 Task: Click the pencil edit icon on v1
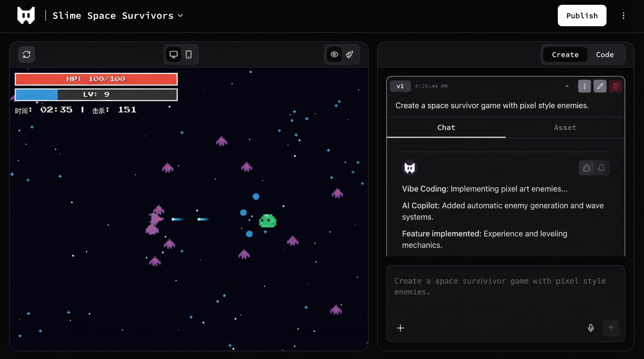(x=600, y=86)
